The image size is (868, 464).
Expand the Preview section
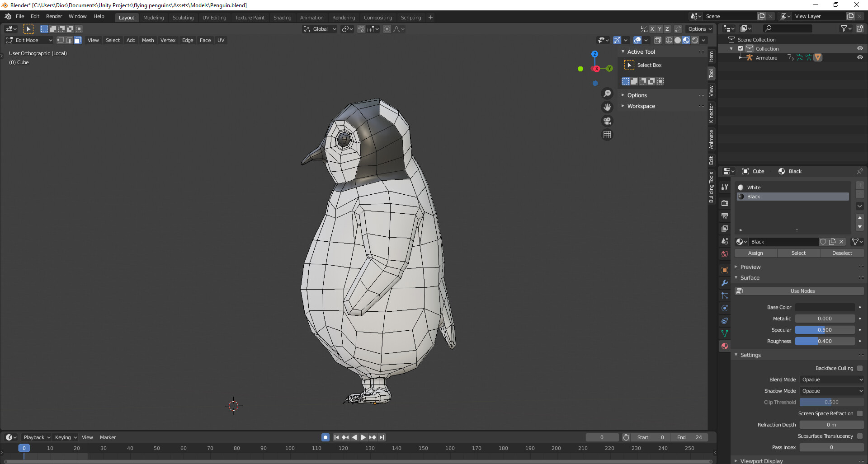pyautogui.click(x=750, y=267)
